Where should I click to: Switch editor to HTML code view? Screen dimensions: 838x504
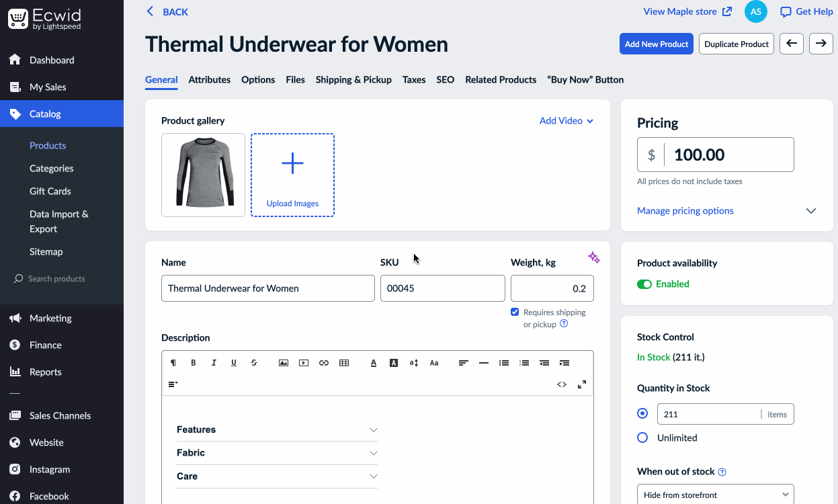point(562,384)
